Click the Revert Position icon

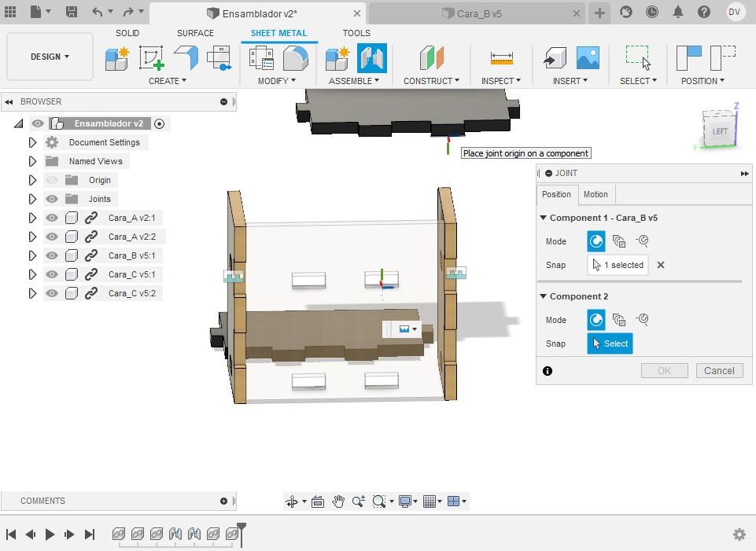pos(723,58)
